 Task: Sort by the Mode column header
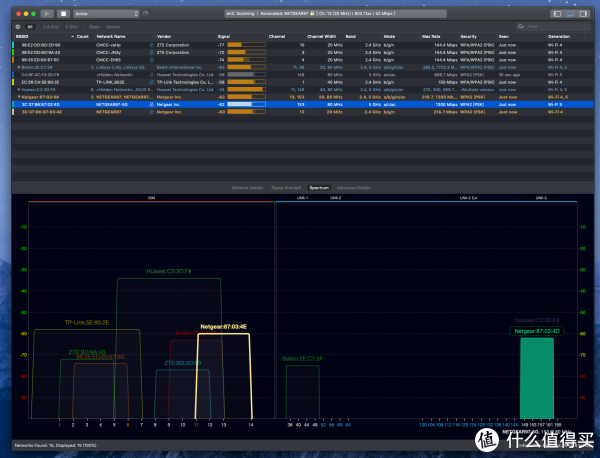click(x=389, y=36)
